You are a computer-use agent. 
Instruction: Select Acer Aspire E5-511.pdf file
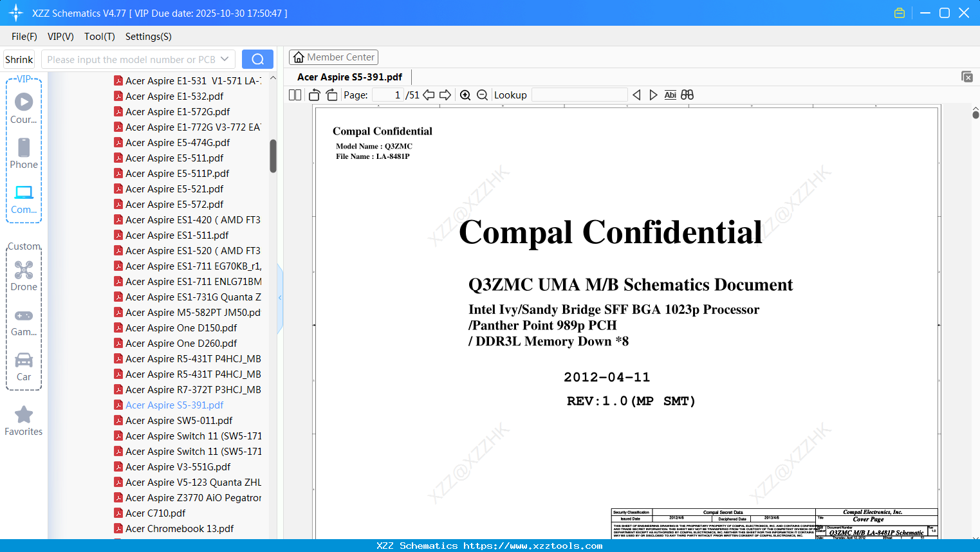click(174, 158)
